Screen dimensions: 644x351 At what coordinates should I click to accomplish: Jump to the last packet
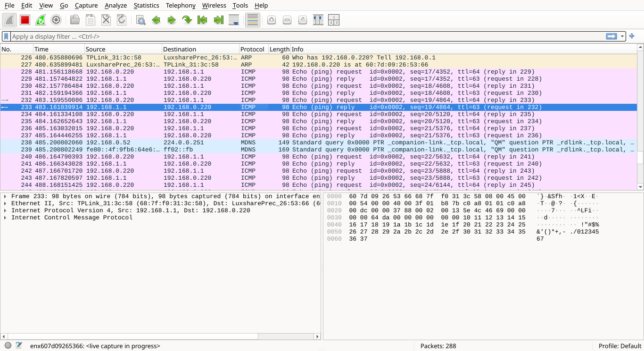[218, 20]
